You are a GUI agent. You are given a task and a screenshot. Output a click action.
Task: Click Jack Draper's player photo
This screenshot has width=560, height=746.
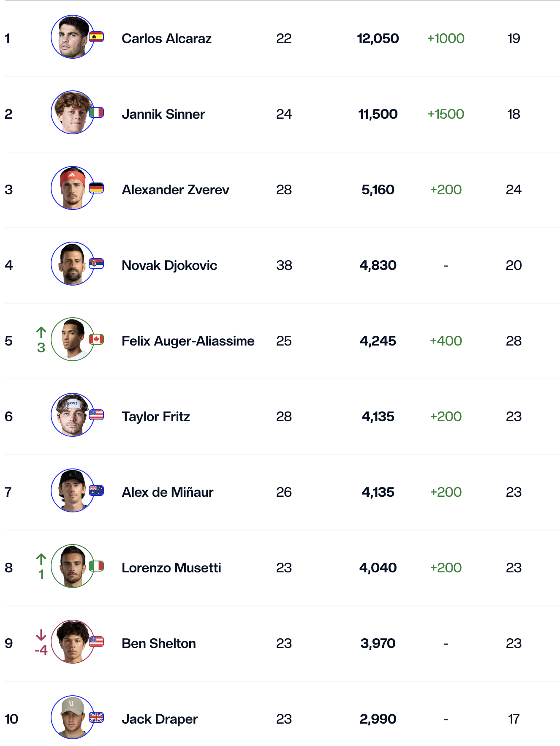point(72,718)
